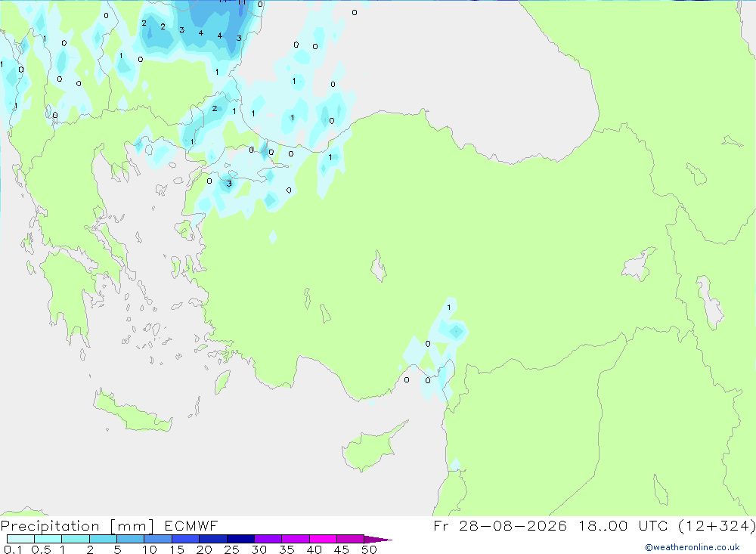Select the legend label '30'

pos(259,549)
